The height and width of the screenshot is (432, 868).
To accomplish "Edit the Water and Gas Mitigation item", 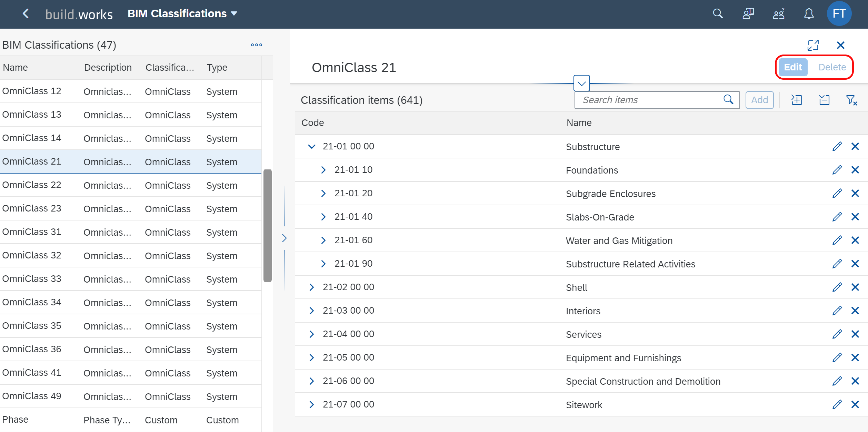I will tap(837, 240).
